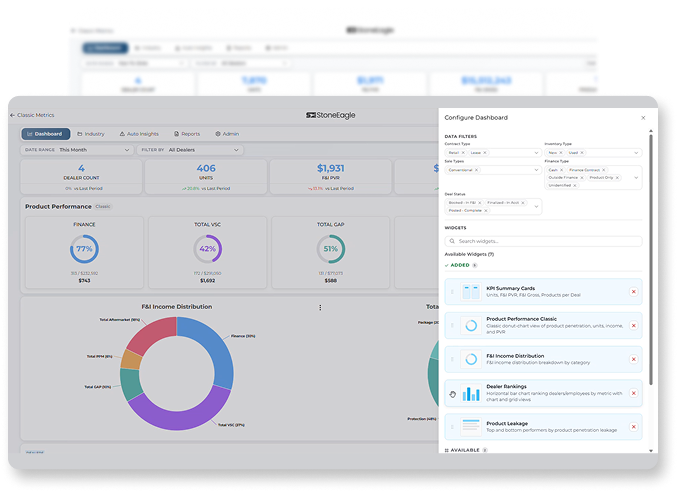Open the Industry tab
Viewport: 678px width, 493px height.
[91, 134]
